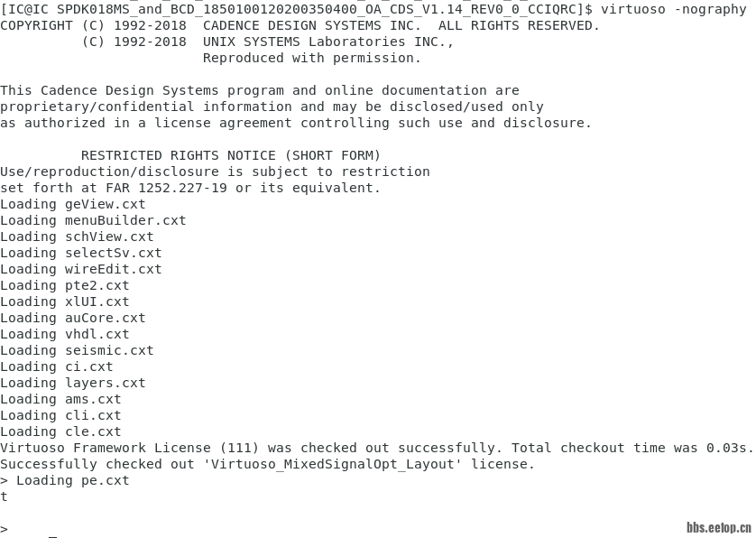Click the COPYRIGHT 1992-2018 Cadence line
This screenshot has width=756, height=538.
(300, 25)
